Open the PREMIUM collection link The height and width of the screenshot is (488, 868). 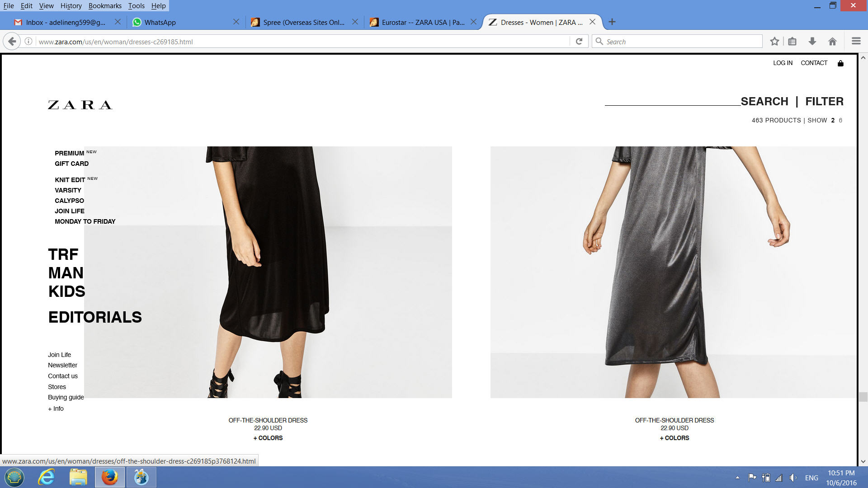[x=69, y=153]
